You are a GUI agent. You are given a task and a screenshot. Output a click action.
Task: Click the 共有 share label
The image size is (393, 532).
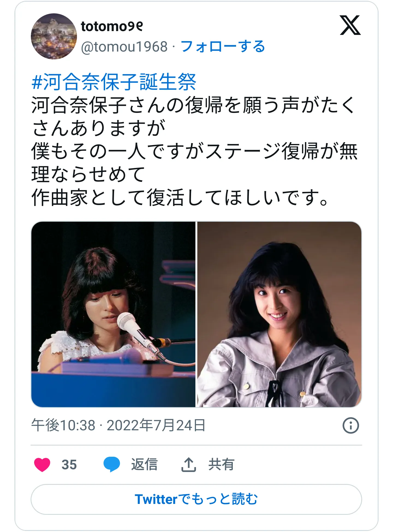(221, 464)
